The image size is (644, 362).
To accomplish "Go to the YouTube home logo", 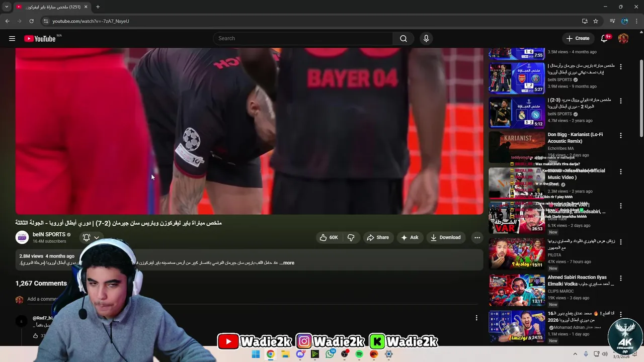I will pyautogui.click(x=40, y=39).
